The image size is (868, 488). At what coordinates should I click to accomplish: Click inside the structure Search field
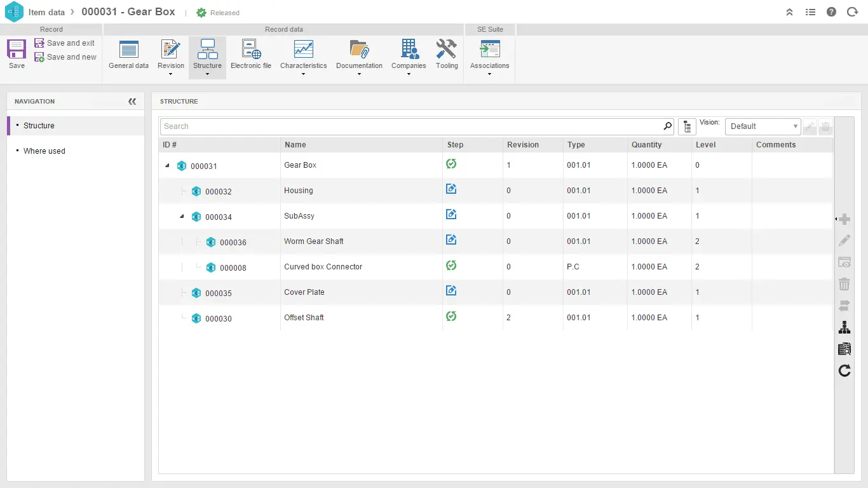click(x=407, y=126)
